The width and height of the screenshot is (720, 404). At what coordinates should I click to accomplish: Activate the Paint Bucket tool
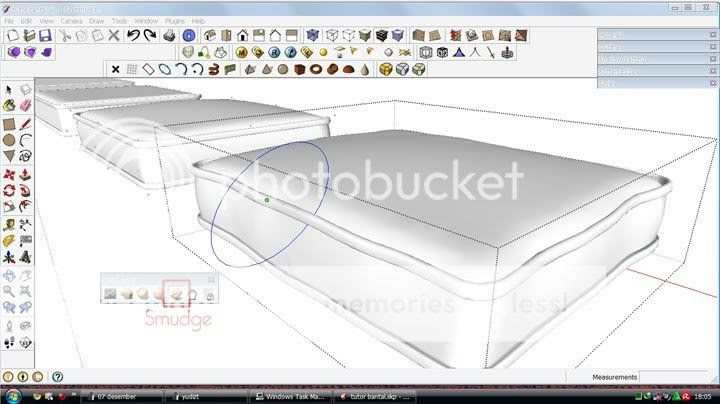coord(9,105)
